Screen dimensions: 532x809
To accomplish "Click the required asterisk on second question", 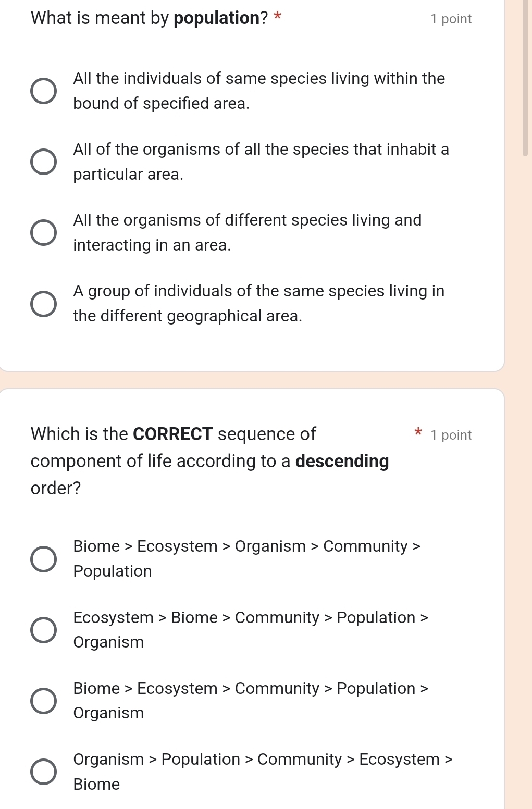I will point(418,433).
